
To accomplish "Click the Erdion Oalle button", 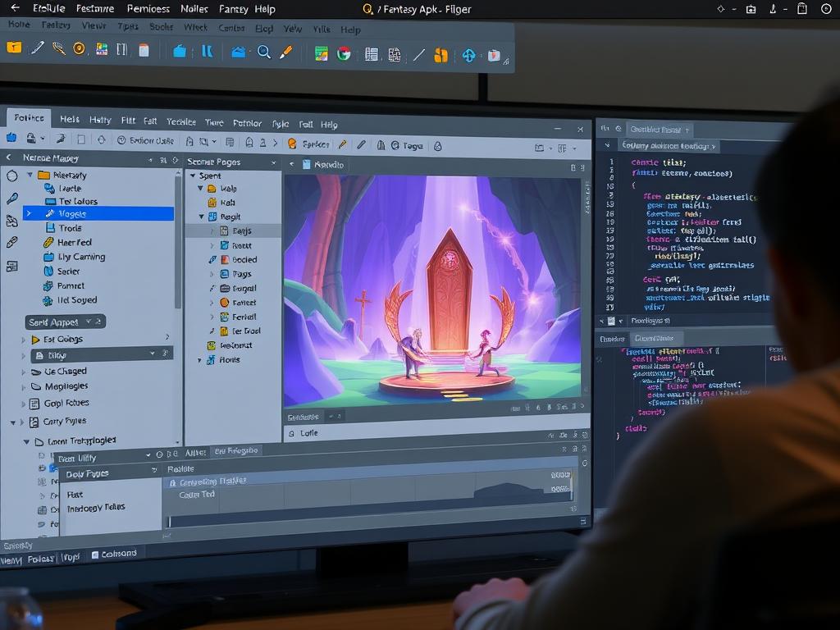I will coord(145,140).
